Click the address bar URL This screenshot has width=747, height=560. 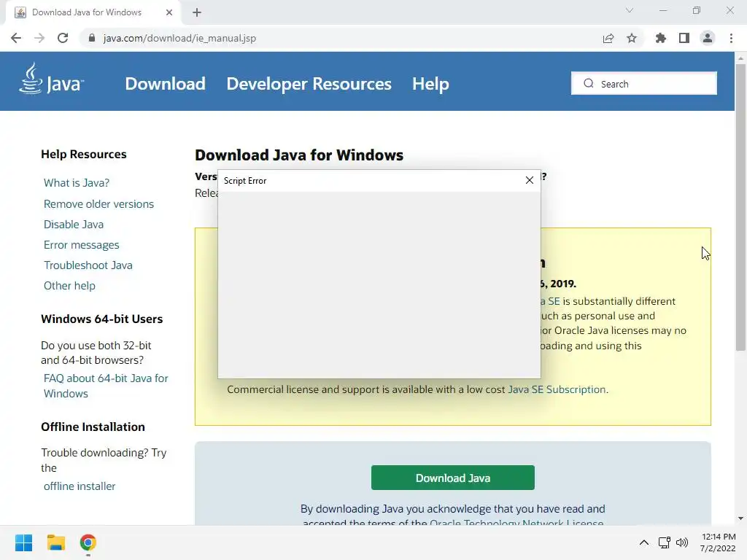click(x=179, y=38)
